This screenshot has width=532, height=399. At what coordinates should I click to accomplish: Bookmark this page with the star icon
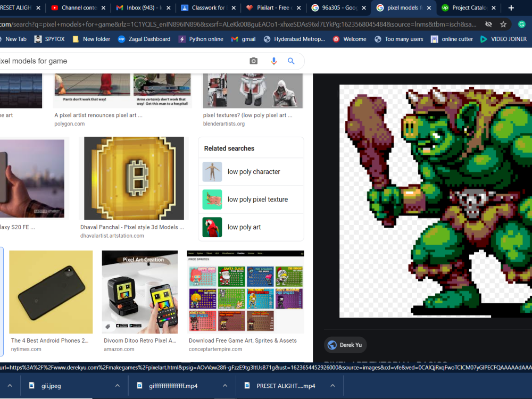pos(503,24)
